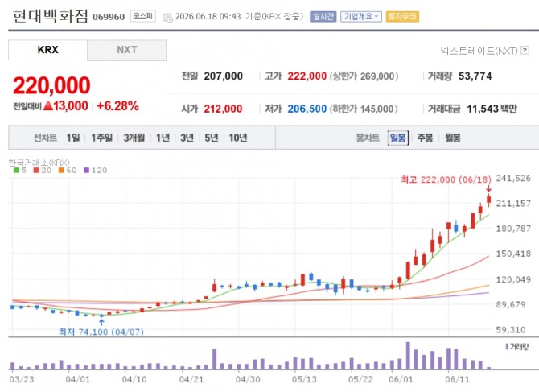
Task: Switch to the KRX tab
Action: coord(47,50)
